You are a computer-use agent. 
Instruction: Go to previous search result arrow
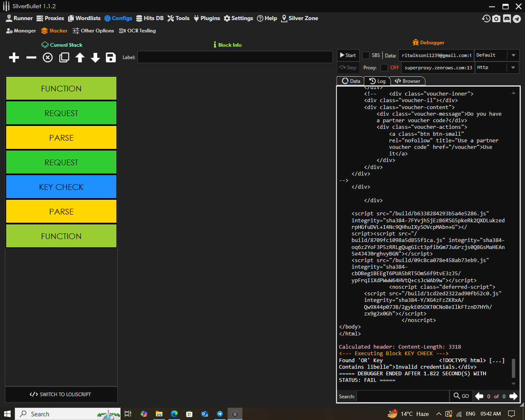click(479, 396)
